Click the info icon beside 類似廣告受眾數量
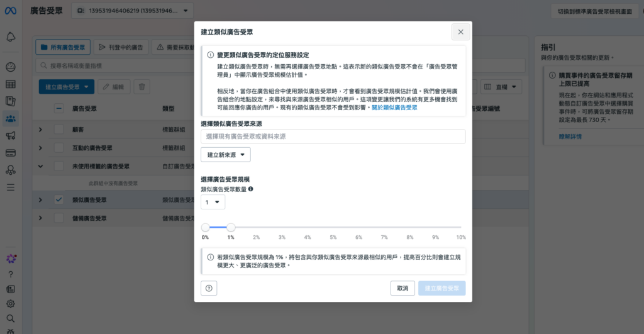The image size is (644, 334). [x=250, y=189]
